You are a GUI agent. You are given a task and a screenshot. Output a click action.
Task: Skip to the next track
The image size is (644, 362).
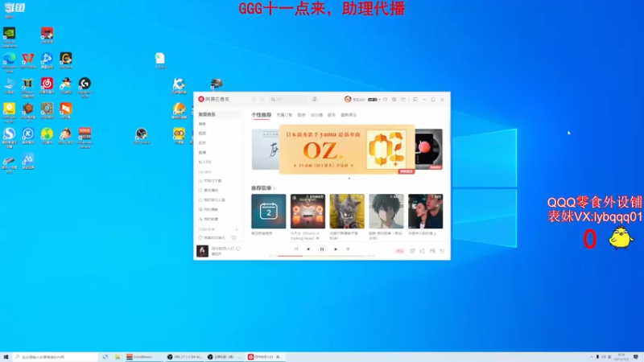(x=336, y=249)
